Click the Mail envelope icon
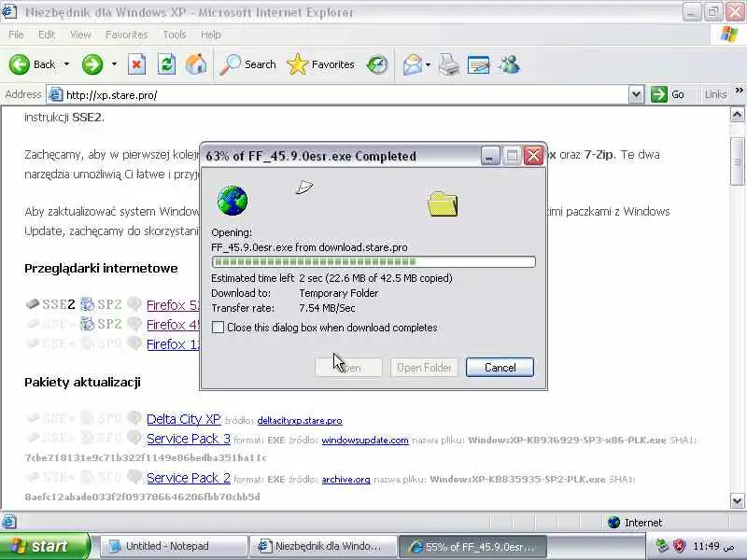747x560 pixels. click(413, 64)
